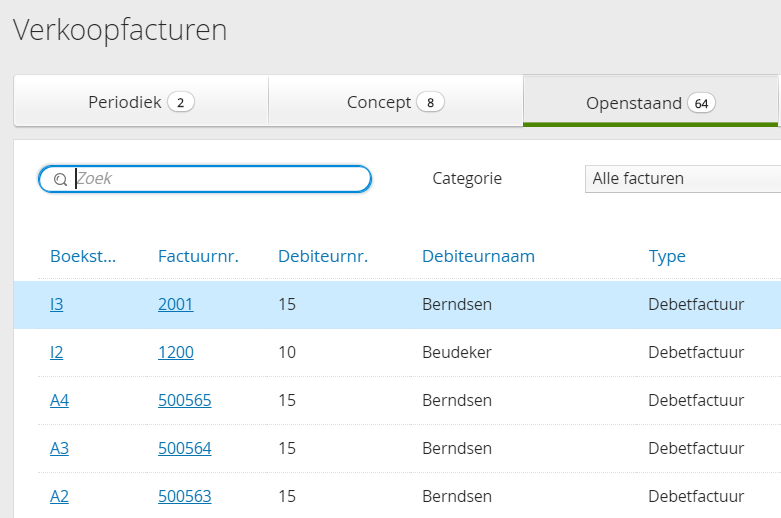The width and height of the screenshot is (781, 518).
Task: Sort by Factuurnr. column header
Action: pyautogui.click(x=198, y=256)
